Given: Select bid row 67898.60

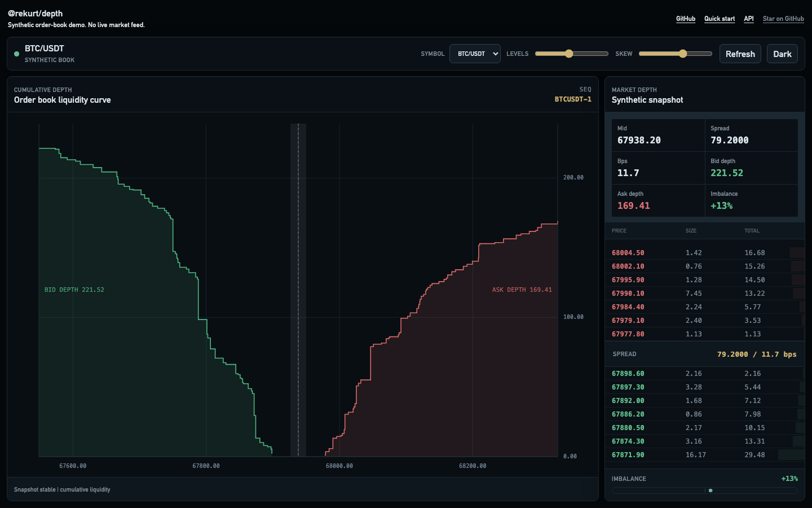Looking at the screenshot, I should [705, 374].
